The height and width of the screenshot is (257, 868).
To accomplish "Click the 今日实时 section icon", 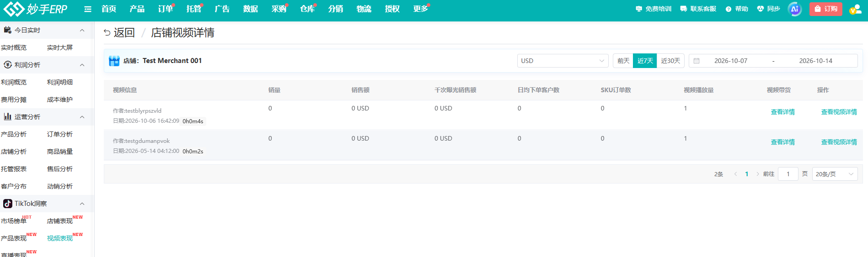I will (8, 30).
